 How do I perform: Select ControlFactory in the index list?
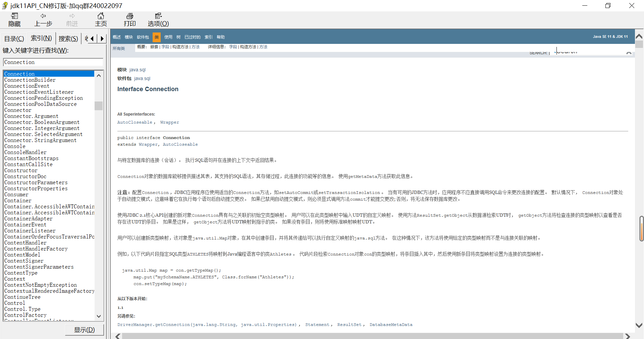click(49, 315)
